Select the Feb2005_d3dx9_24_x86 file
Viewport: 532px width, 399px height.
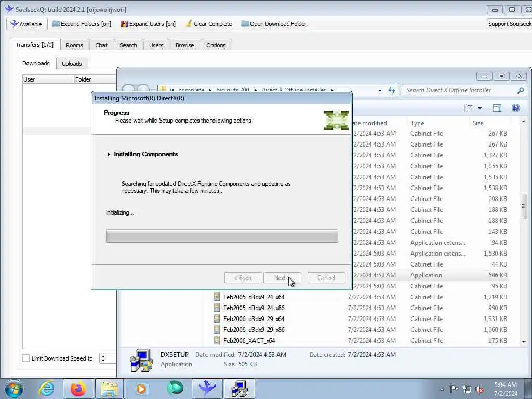[x=254, y=308]
